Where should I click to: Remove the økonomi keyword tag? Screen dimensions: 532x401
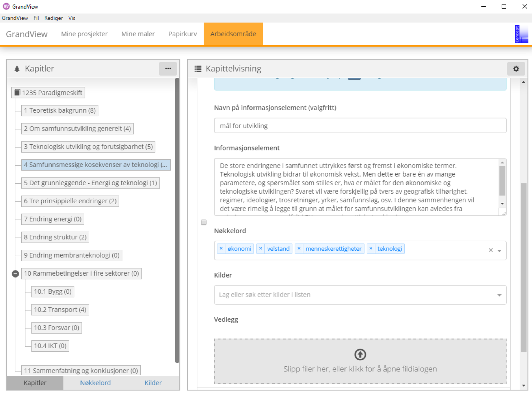pyautogui.click(x=221, y=249)
